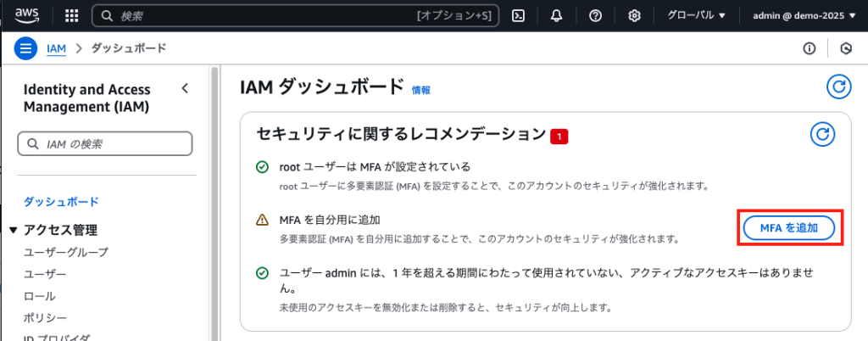Open the settings gear icon
This screenshot has width=868, height=341.
coord(634,15)
